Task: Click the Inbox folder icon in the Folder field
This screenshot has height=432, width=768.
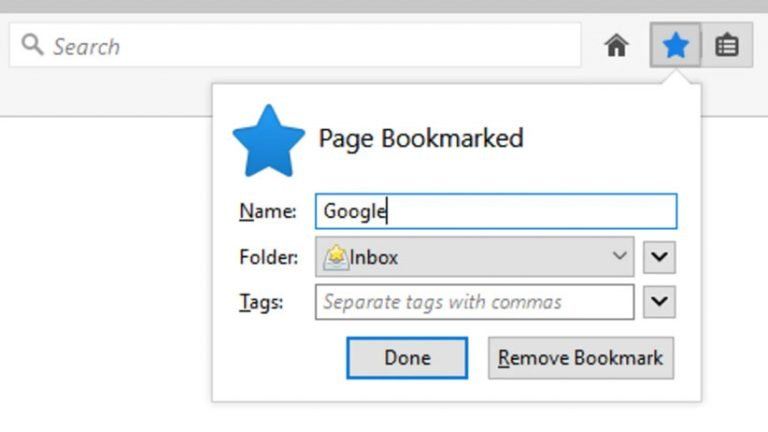Action: [x=334, y=257]
